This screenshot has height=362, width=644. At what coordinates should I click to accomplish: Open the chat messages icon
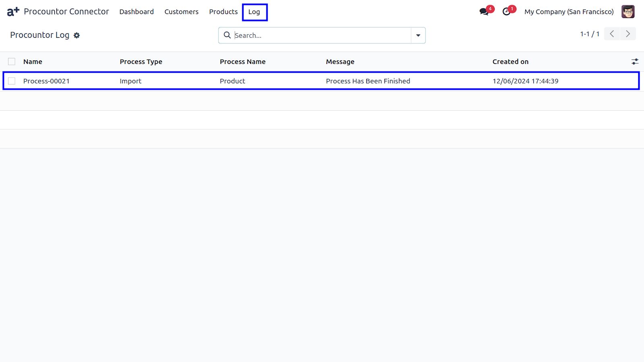pos(484,12)
